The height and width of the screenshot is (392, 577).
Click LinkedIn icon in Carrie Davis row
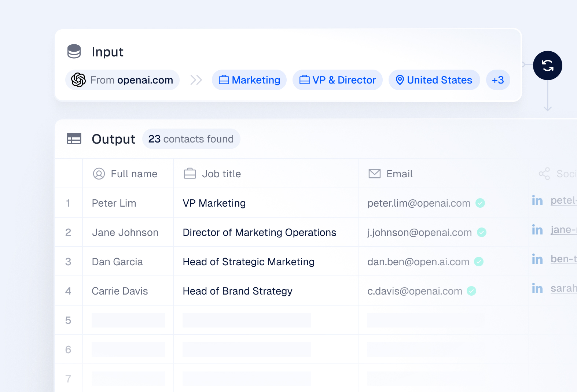point(537,288)
